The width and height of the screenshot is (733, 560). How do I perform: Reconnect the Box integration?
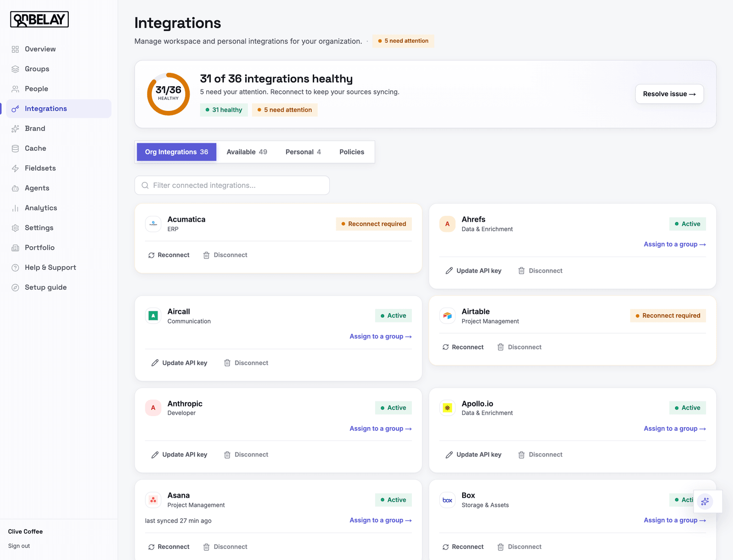coord(463,547)
